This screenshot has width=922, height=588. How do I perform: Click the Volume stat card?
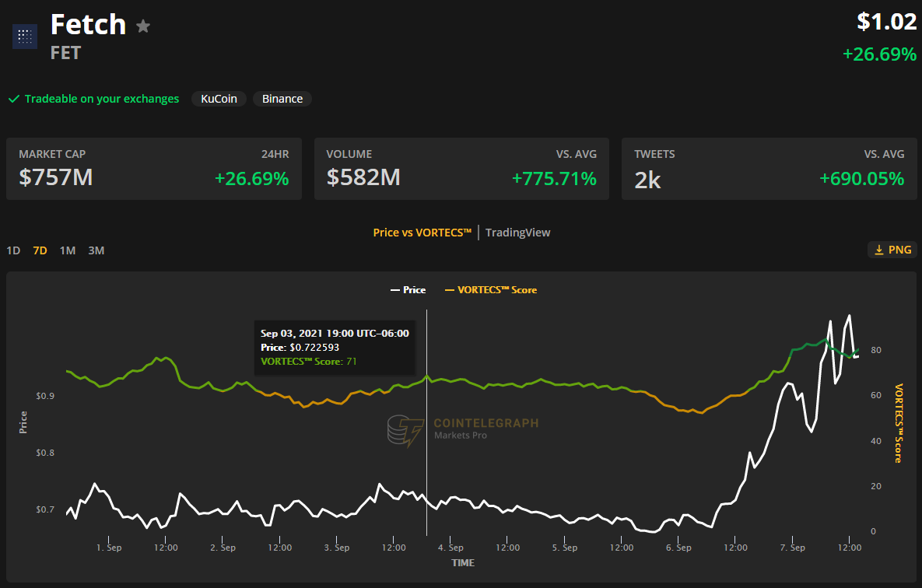click(x=461, y=169)
